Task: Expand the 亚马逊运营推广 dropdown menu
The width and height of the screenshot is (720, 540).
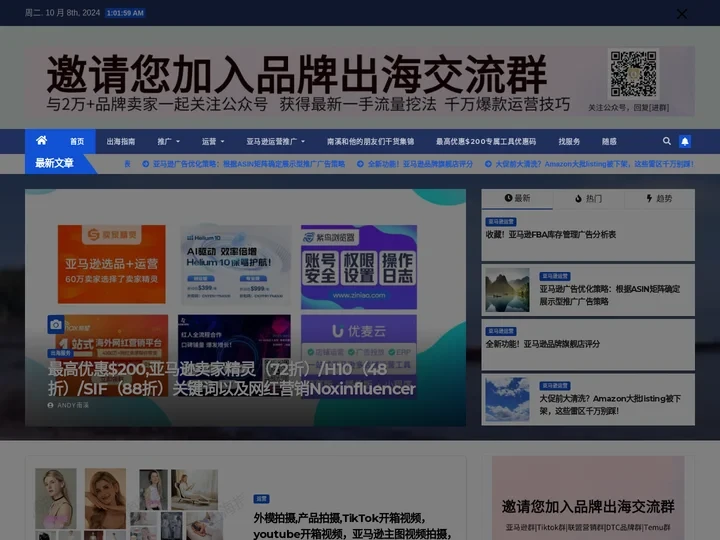Action: (276, 141)
